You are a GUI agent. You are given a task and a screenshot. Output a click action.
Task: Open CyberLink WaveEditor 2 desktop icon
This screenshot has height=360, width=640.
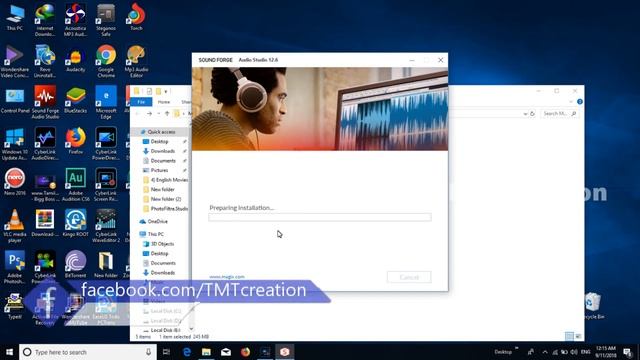(x=106, y=227)
